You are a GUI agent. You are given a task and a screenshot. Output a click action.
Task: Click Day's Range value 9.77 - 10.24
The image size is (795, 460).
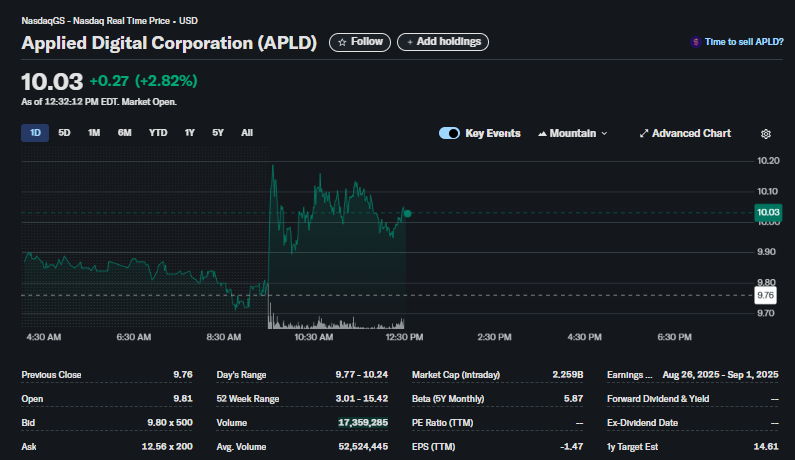click(362, 375)
